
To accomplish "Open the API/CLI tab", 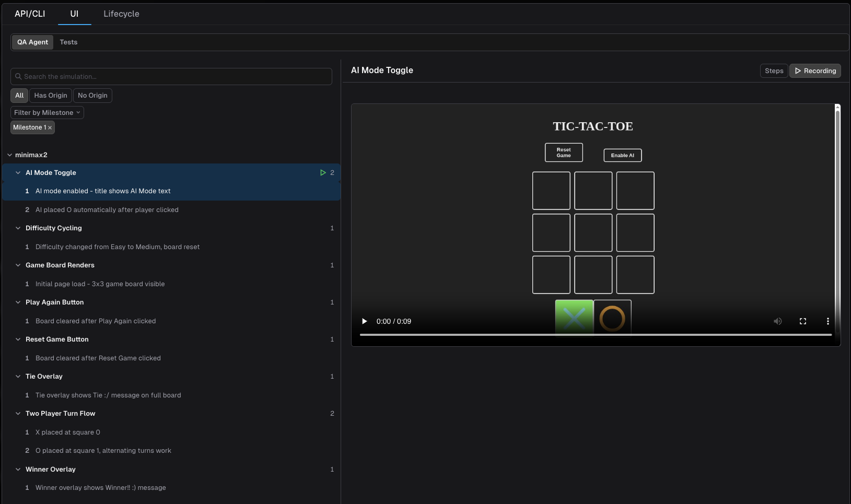I will point(30,14).
